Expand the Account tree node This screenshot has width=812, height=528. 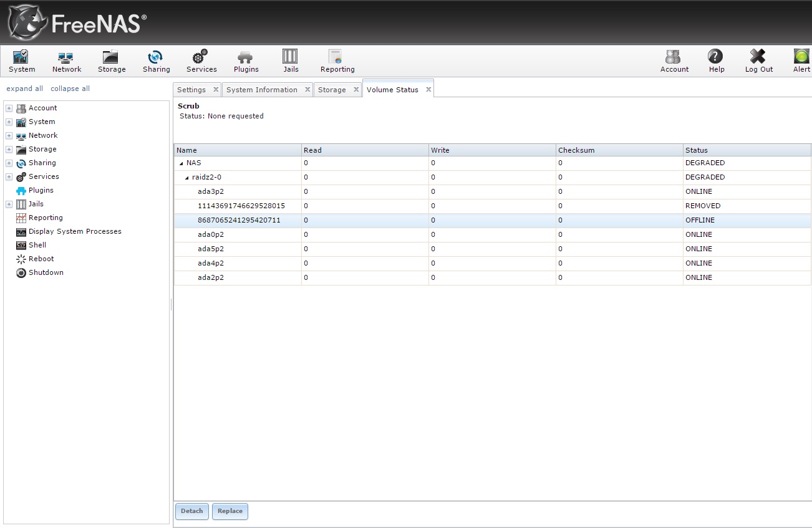[x=9, y=108]
